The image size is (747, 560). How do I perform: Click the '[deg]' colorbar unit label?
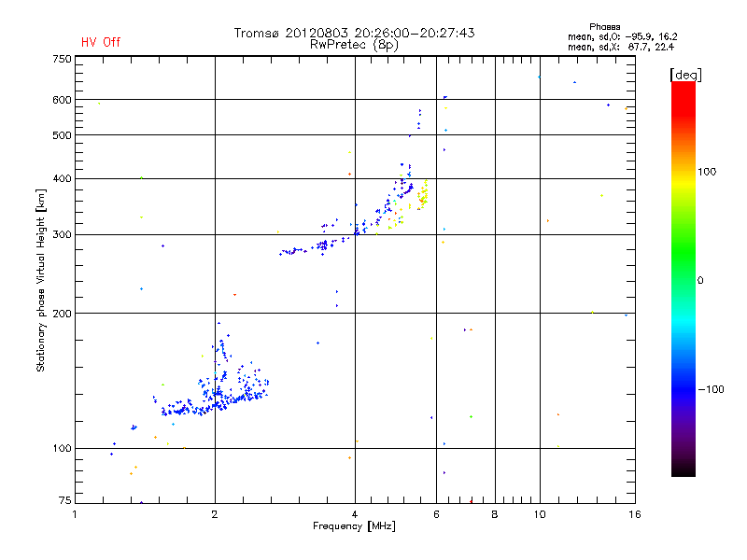tap(685, 75)
